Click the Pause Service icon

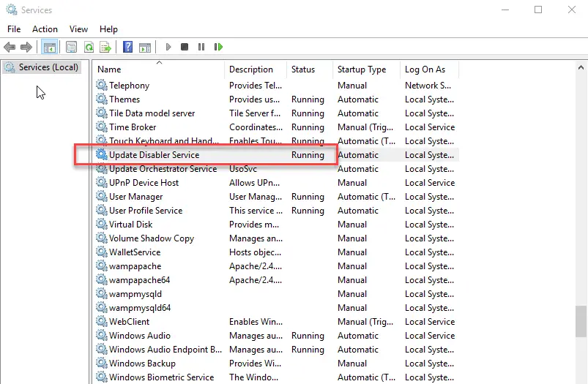(201, 47)
